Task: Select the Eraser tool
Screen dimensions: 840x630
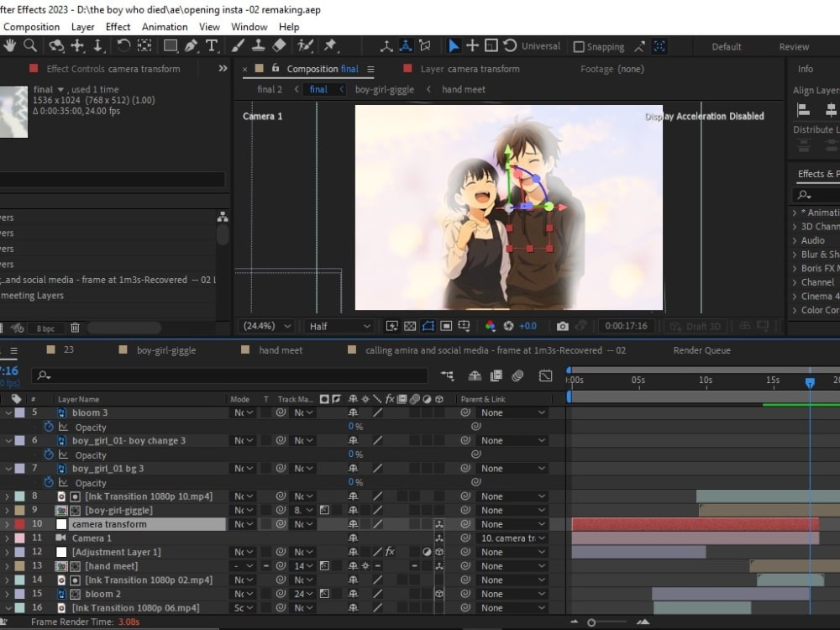Action: point(279,46)
